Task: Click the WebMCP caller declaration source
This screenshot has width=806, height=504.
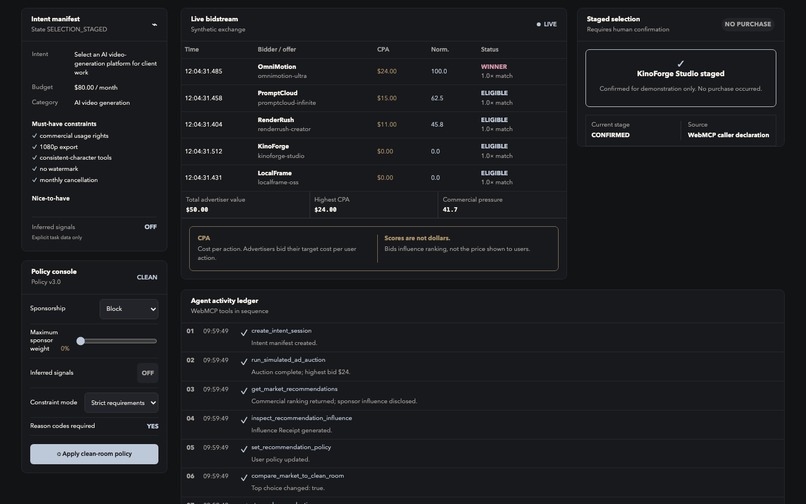Action: pyautogui.click(x=728, y=135)
